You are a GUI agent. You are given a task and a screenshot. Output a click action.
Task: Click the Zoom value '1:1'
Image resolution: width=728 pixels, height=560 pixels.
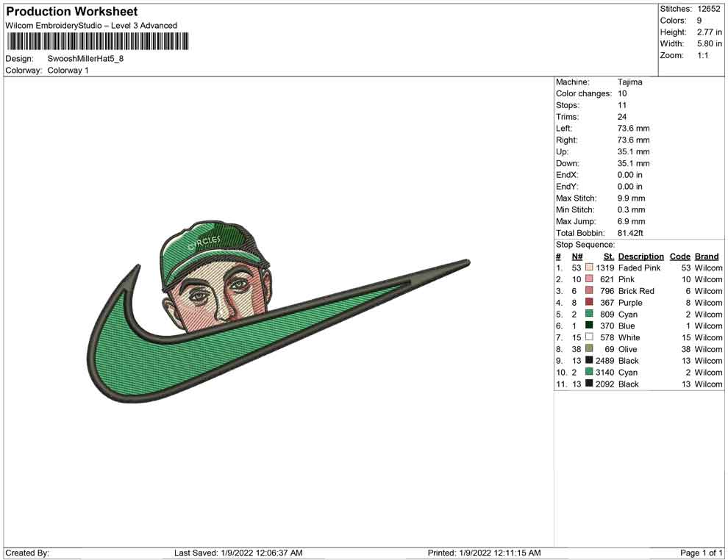click(x=702, y=55)
